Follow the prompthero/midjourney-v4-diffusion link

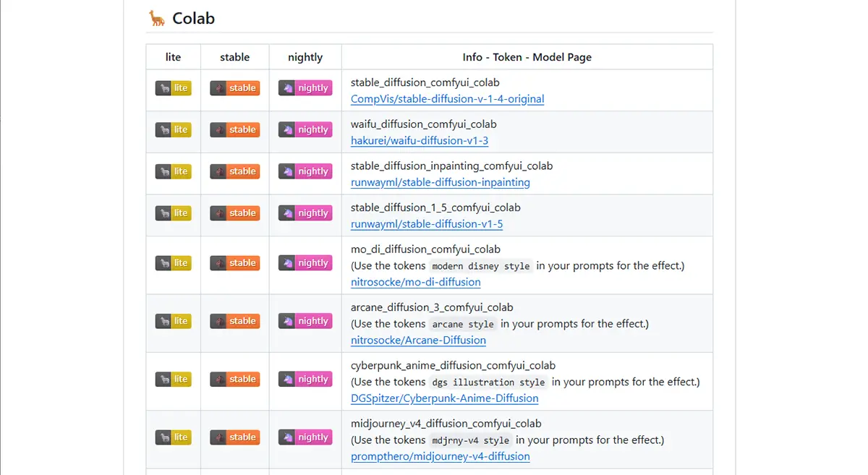coord(441,457)
